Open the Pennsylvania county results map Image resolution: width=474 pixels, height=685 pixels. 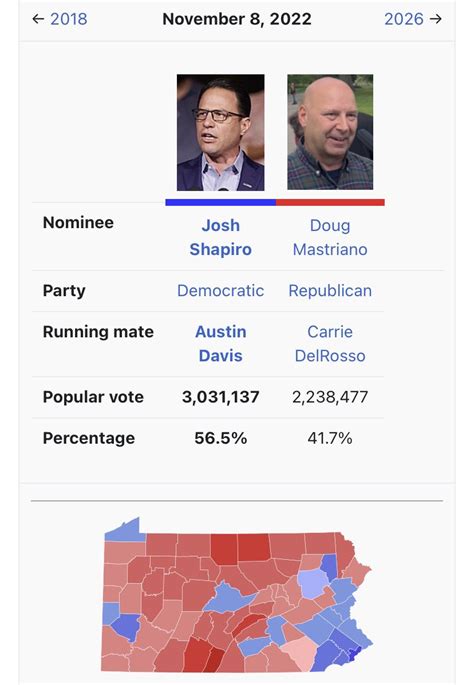click(238, 595)
